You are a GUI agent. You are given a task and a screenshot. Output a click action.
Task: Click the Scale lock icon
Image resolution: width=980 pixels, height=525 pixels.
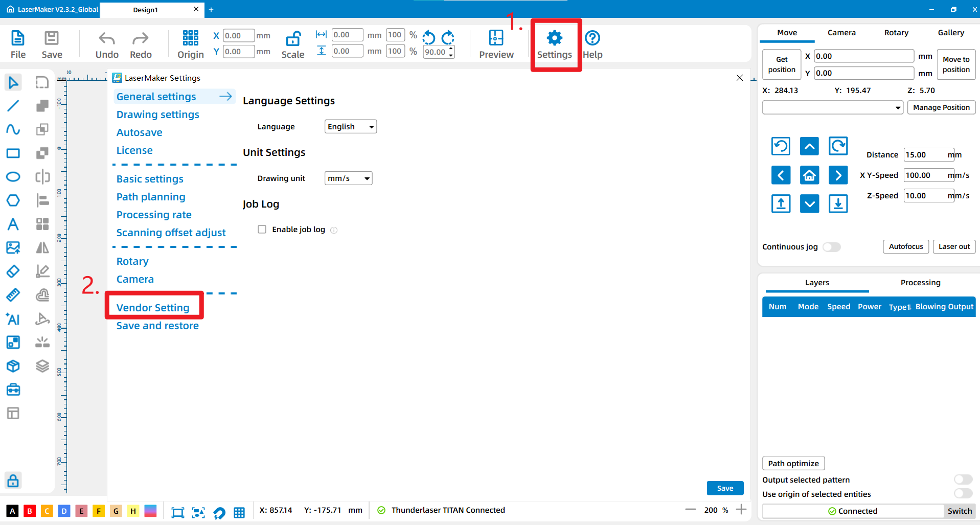point(293,39)
